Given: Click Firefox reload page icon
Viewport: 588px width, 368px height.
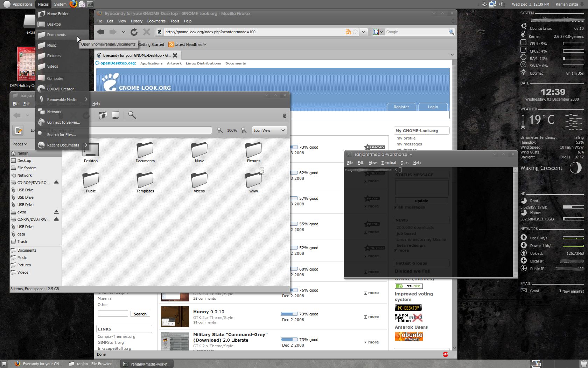Looking at the screenshot, I should pos(134,32).
